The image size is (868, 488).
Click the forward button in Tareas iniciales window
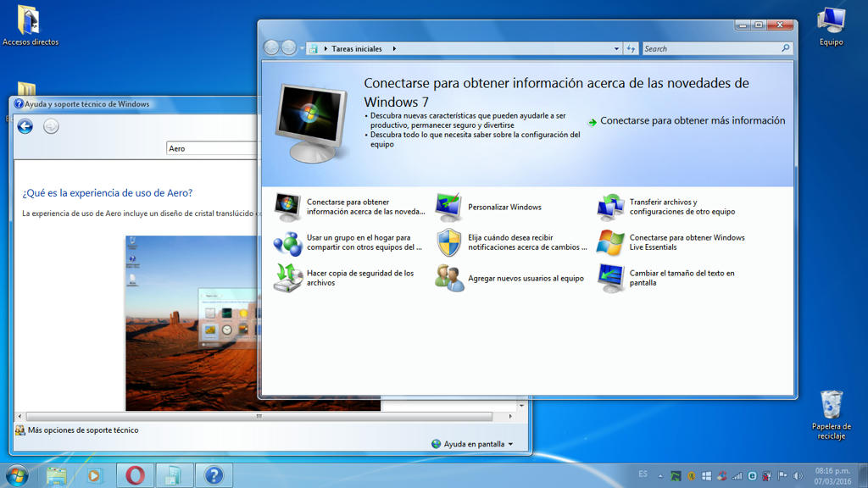(288, 48)
